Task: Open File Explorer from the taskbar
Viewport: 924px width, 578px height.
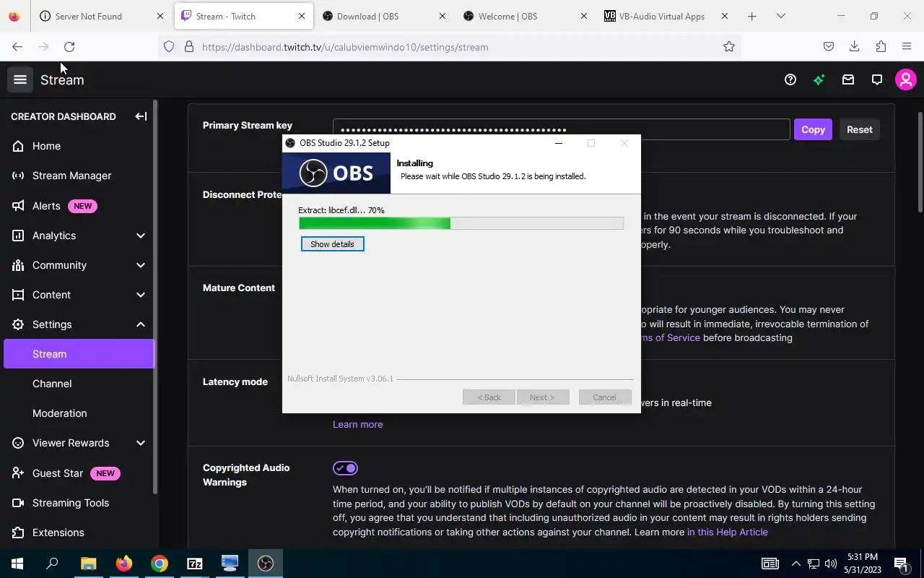Action: (x=88, y=564)
